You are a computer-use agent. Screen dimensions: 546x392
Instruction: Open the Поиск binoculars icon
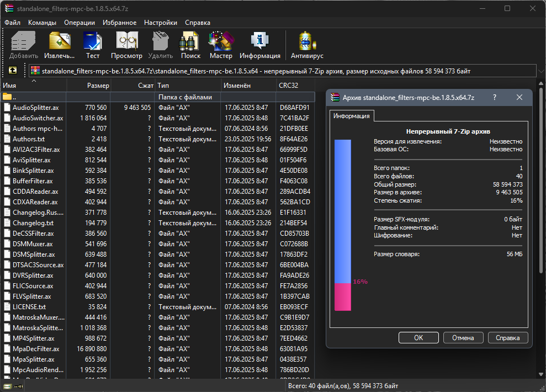pyautogui.click(x=189, y=41)
